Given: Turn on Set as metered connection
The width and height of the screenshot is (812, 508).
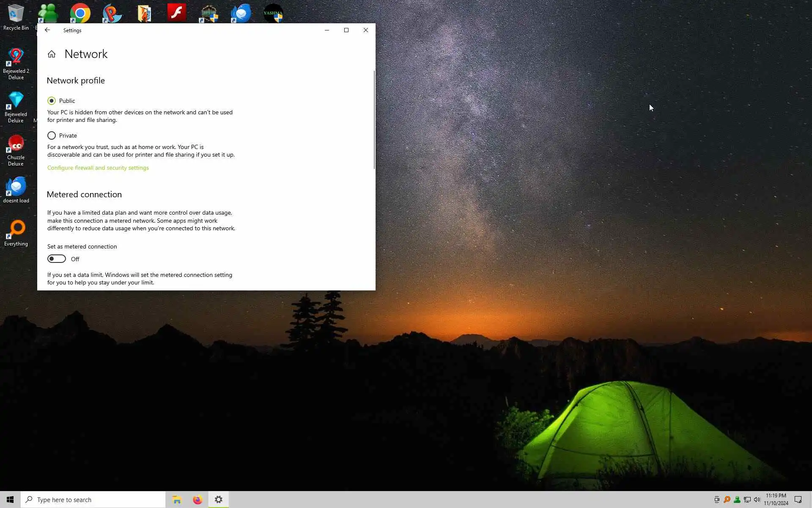Looking at the screenshot, I should tap(57, 259).
